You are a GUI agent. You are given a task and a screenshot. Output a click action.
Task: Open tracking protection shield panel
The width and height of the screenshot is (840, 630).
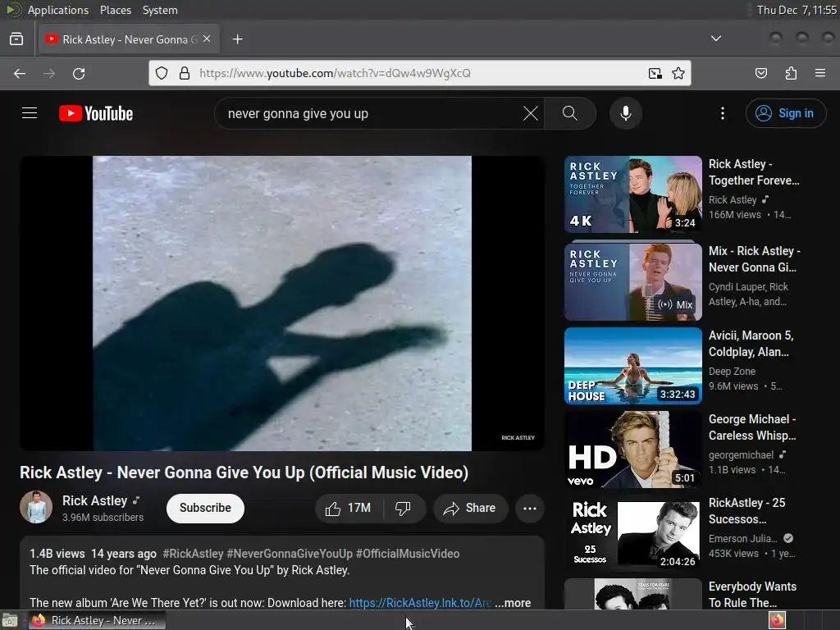tap(162, 73)
